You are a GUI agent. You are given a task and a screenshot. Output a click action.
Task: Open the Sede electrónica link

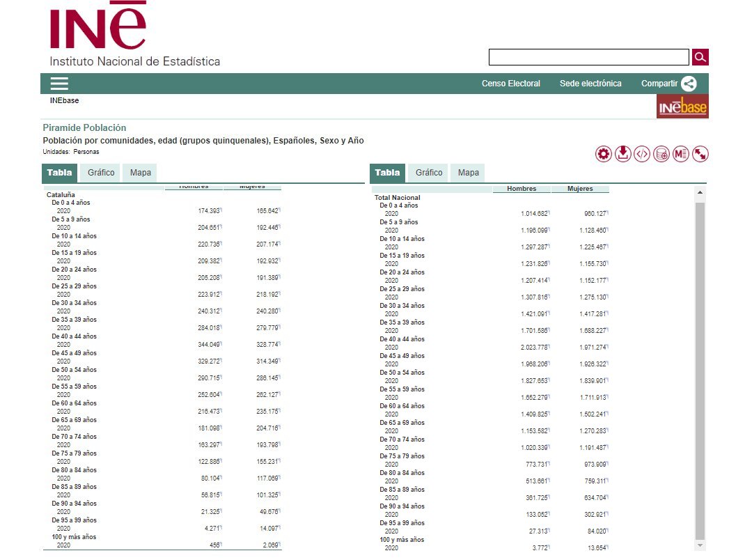coord(590,84)
